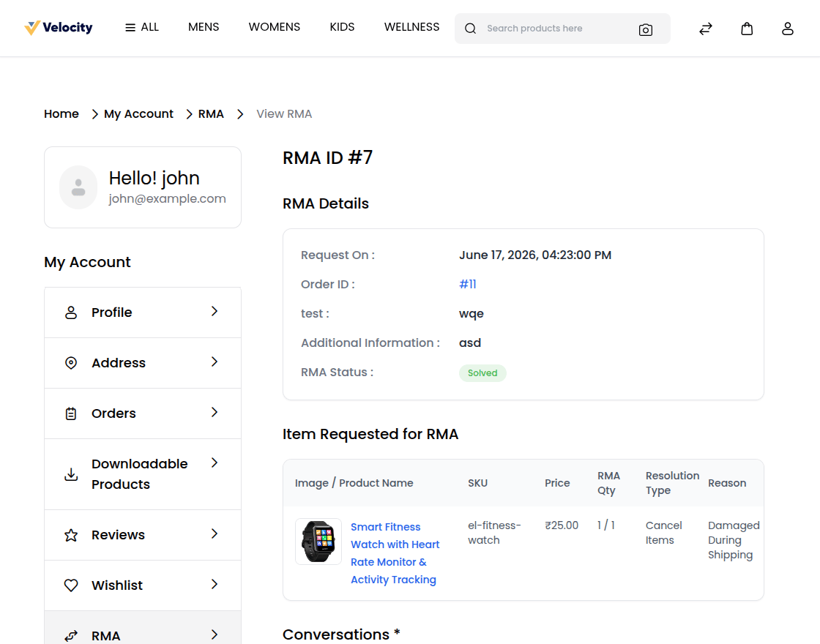This screenshot has width=820, height=644.
Task: Open the compare products icon
Action: coord(706,29)
